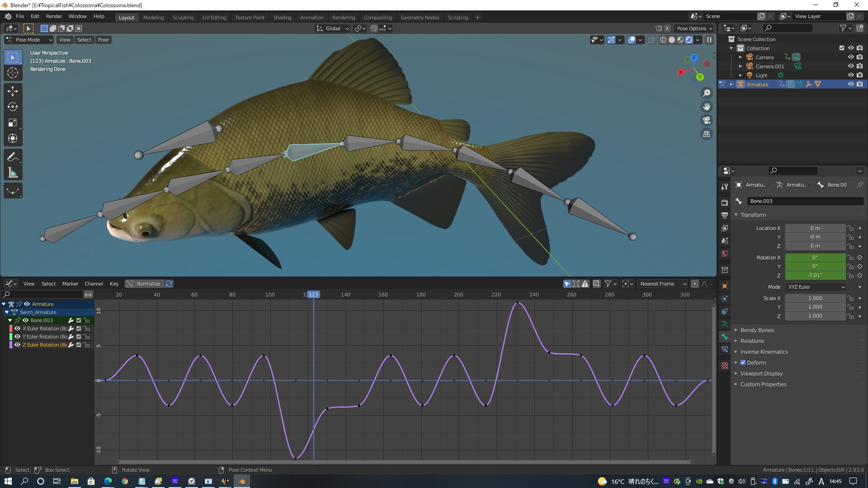Toggle camera view icon in viewport

706,120
